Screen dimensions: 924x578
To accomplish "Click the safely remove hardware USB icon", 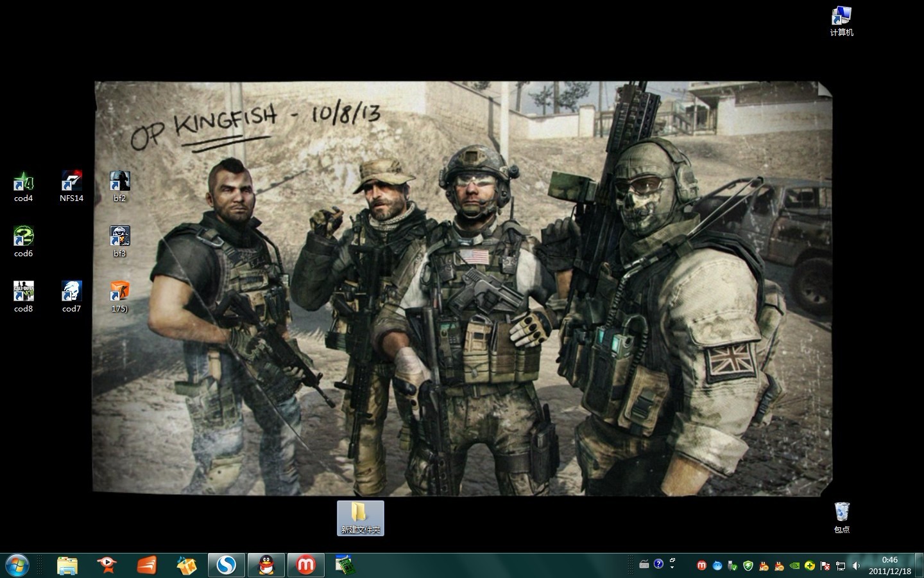I will (x=733, y=566).
